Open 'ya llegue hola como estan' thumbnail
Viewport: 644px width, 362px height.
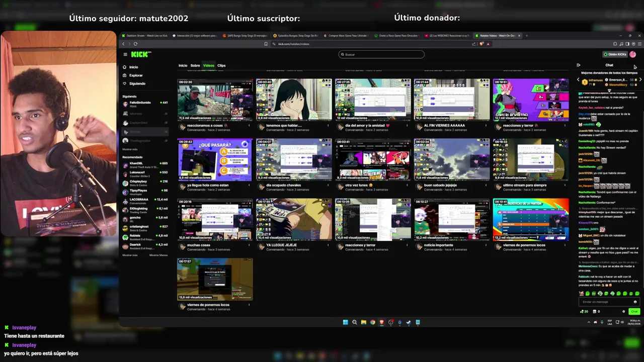[x=215, y=159]
